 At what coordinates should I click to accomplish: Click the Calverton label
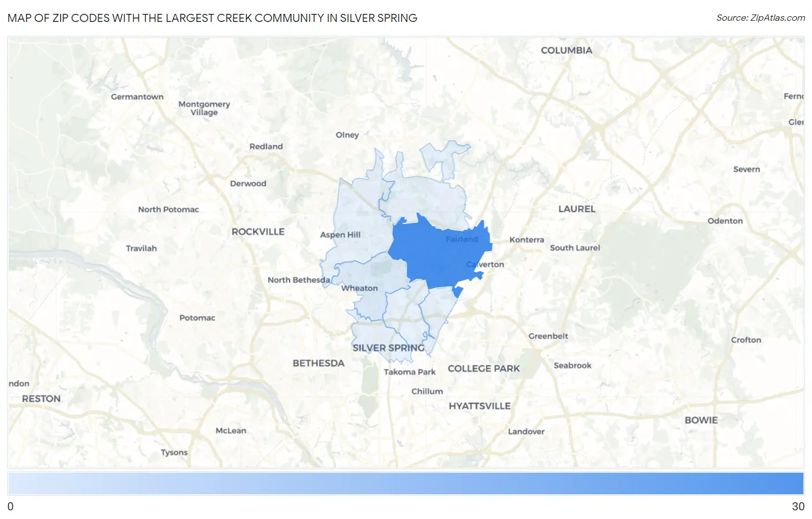pos(485,264)
